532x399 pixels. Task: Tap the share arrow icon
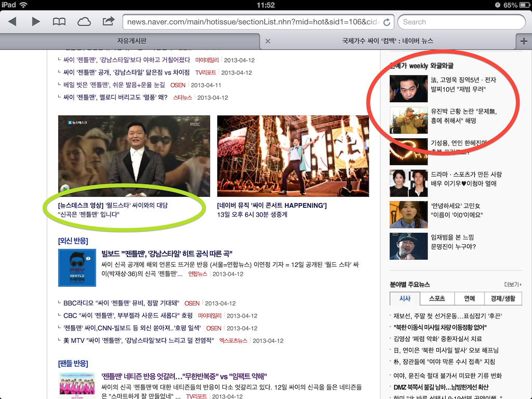(108, 21)
